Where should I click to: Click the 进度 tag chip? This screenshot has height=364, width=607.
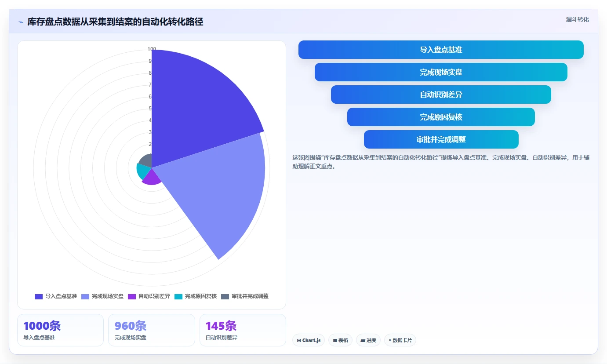point(368,340)
